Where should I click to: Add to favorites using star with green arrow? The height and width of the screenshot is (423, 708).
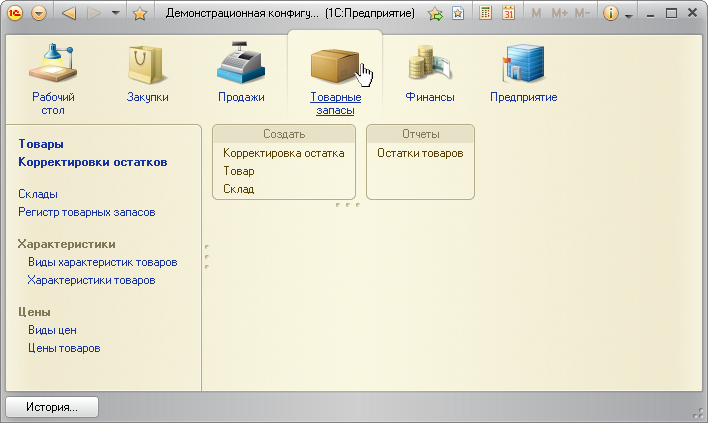click(435, 14)
